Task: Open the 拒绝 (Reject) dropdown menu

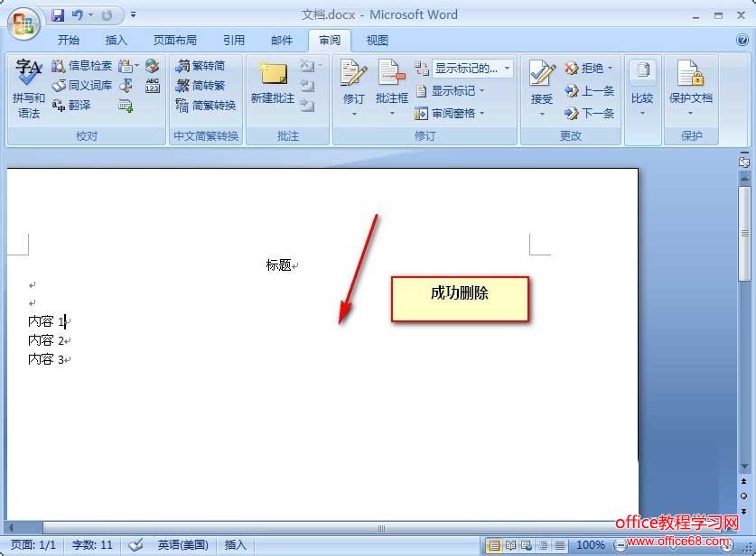Action: coord(588,67)
